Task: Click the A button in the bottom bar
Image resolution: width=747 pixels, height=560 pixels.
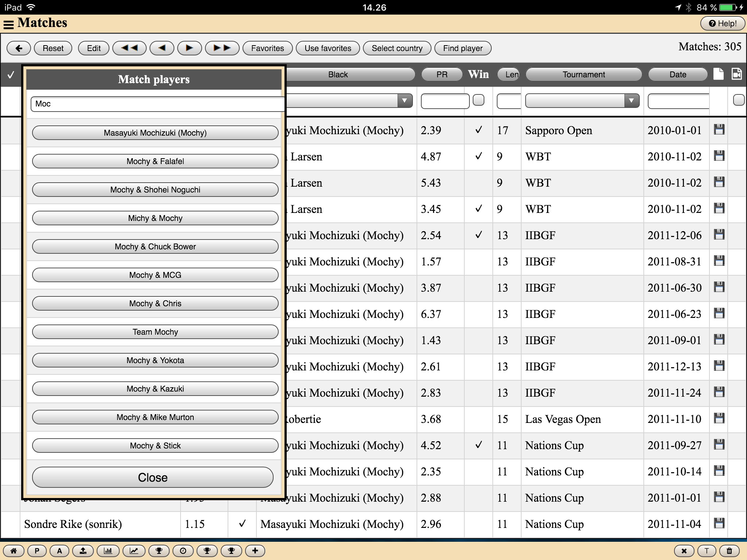Action: pos(59,551)
